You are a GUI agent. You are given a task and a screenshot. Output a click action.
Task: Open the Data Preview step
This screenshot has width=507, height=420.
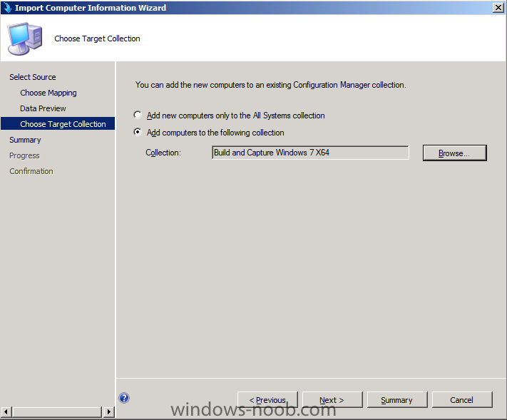(x=43, y=108)
